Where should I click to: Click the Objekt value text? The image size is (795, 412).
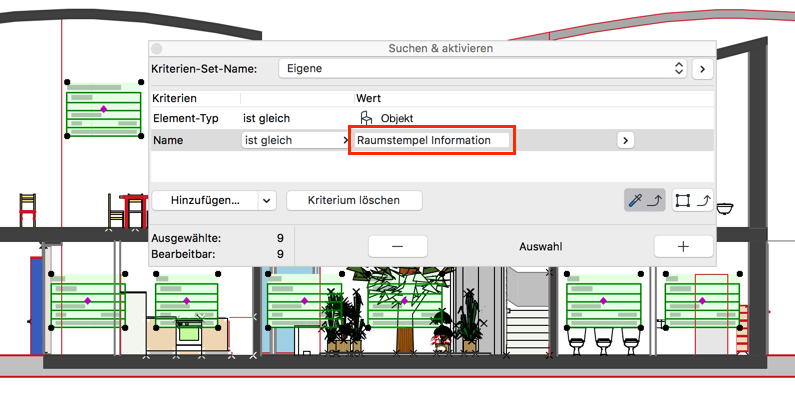(x=397, y=118)
